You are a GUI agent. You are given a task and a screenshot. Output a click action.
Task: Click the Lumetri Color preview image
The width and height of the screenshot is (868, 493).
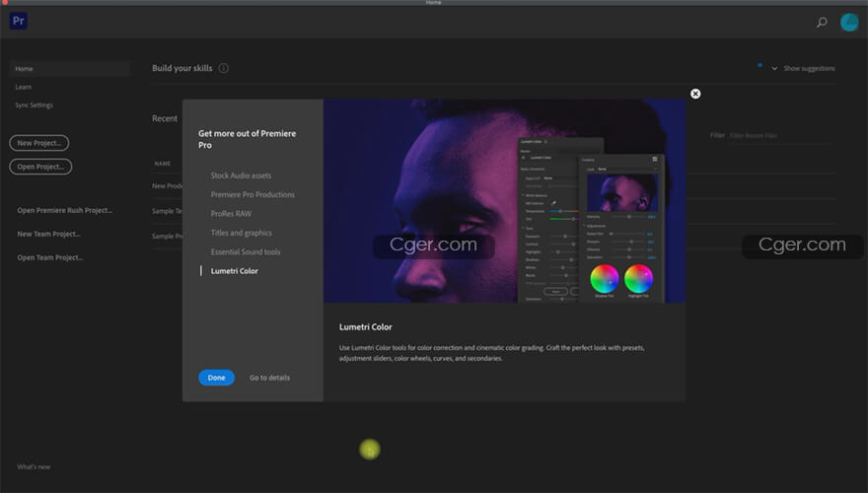click(x=505, y=201)
